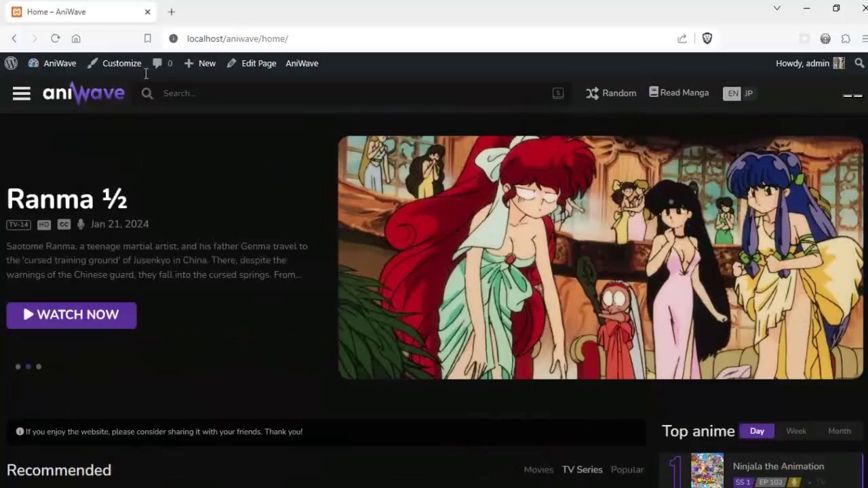Image resolution: width=868 pixels, height=488 pixels.
Task: Click the site info icon before localhost
Action: click(x=173, y=39)
